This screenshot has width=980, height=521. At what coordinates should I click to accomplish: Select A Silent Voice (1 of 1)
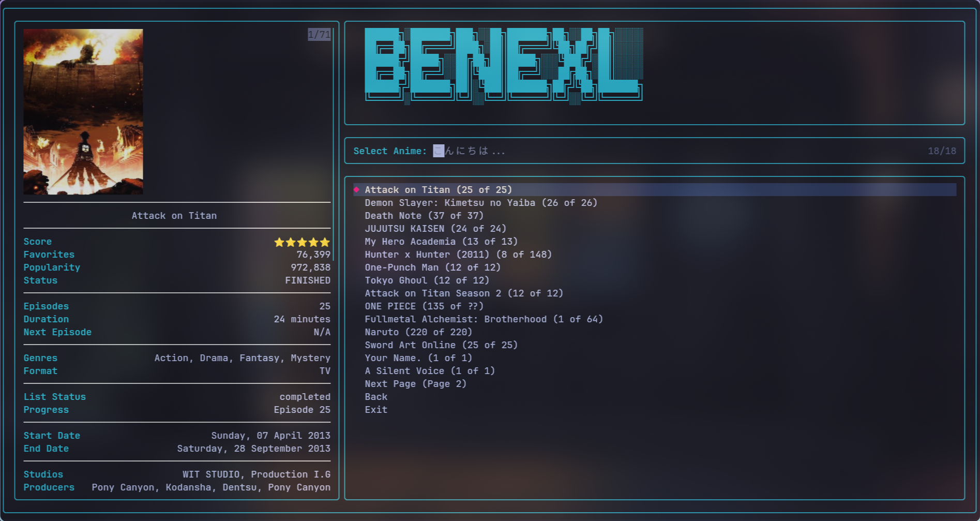430,371
